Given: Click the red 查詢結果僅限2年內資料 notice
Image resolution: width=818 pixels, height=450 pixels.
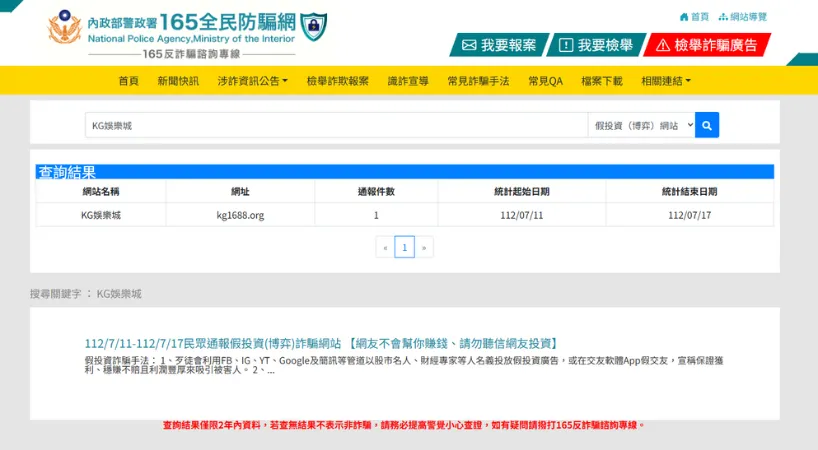Looking at the screenshot, I should 404,425.
